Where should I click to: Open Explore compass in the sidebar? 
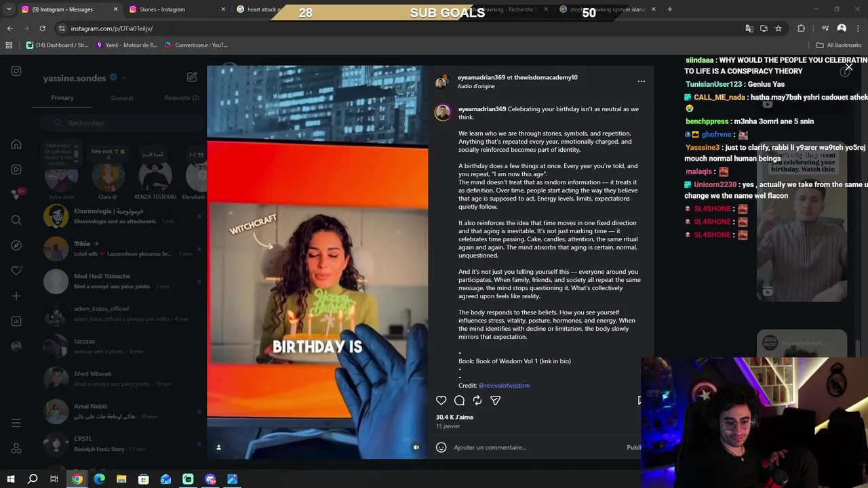pos(16,245)
